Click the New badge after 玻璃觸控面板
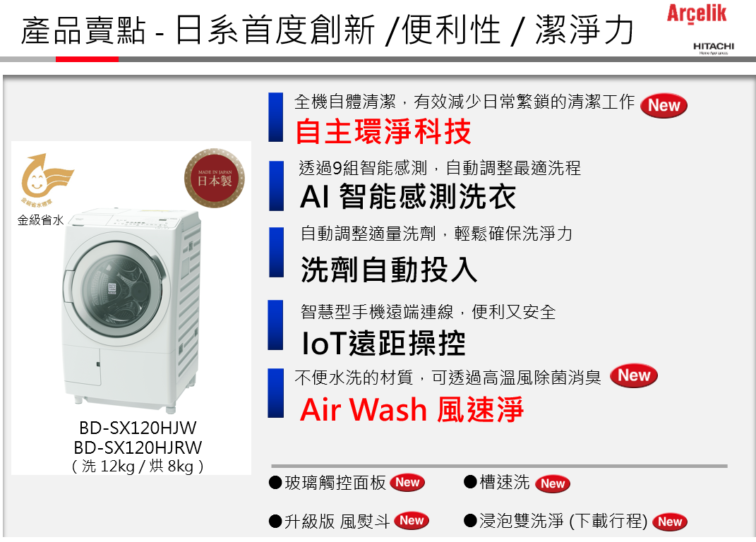This screenshot has height=542, width=756. [x=407, y=482]
